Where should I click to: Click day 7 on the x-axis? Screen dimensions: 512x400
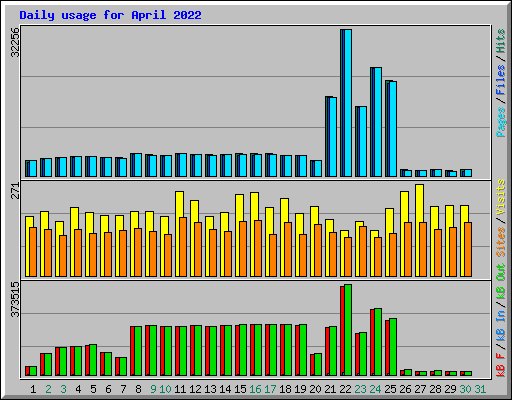click(123, 389)
